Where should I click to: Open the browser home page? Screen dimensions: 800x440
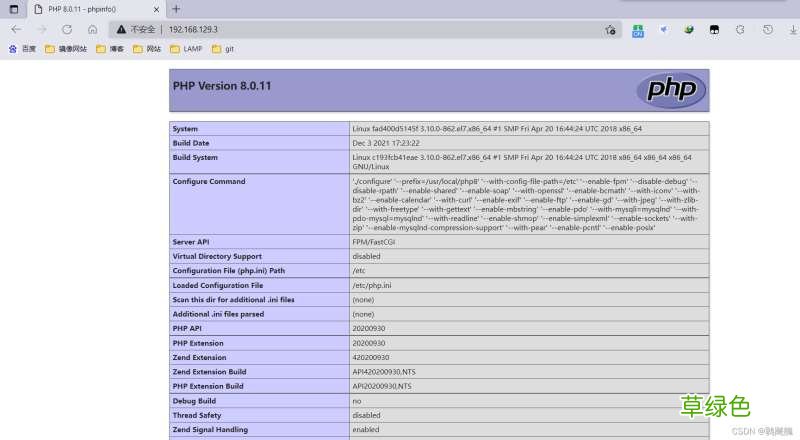[x=92, y=30]
